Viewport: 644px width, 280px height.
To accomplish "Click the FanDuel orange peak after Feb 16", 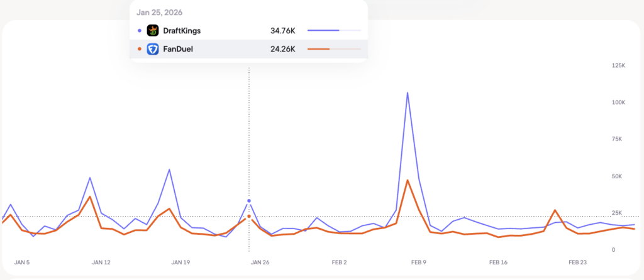I will click(x=555, y=210).
